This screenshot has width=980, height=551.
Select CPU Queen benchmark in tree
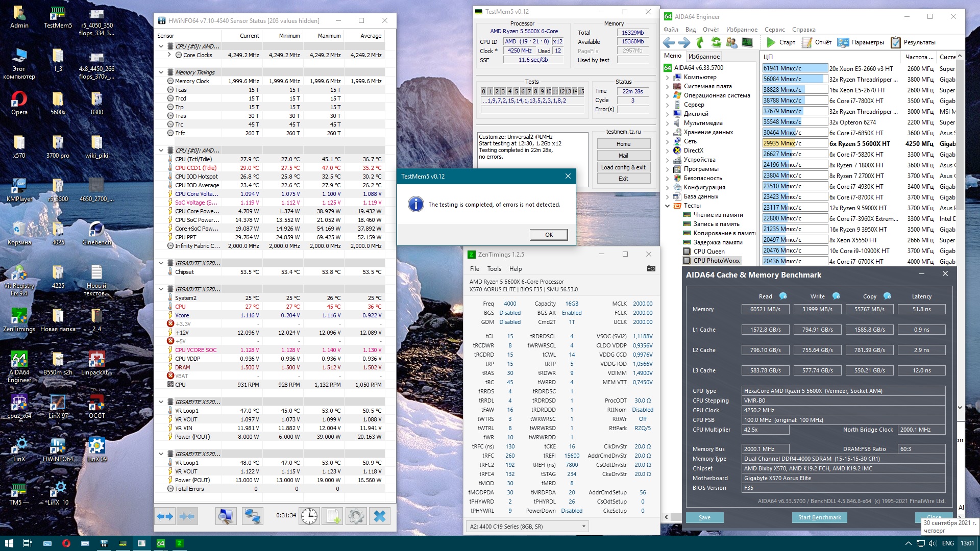pyautogui.click(x=708, y=251)
